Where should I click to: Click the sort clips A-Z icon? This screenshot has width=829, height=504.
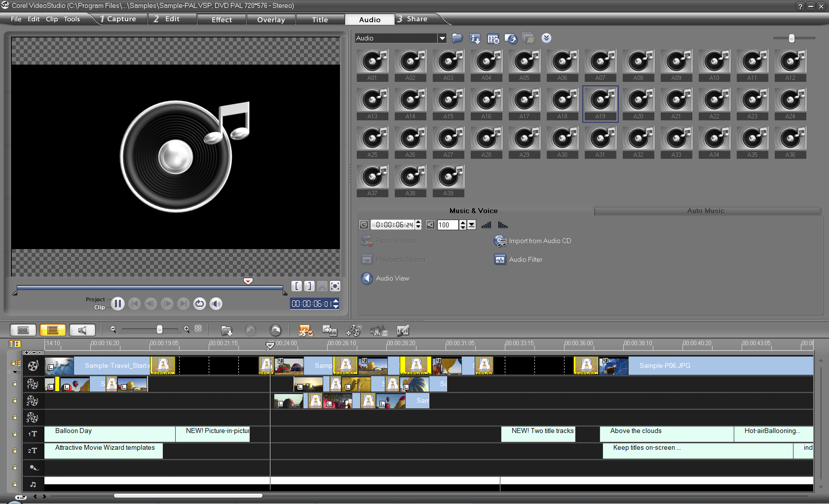pos(475,38)
